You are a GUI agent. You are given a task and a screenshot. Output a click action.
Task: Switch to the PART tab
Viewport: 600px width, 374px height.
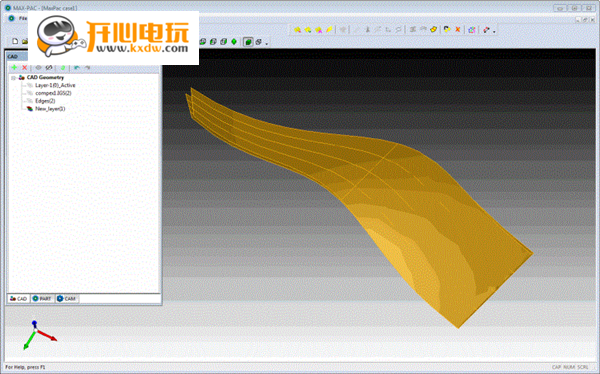42,299
